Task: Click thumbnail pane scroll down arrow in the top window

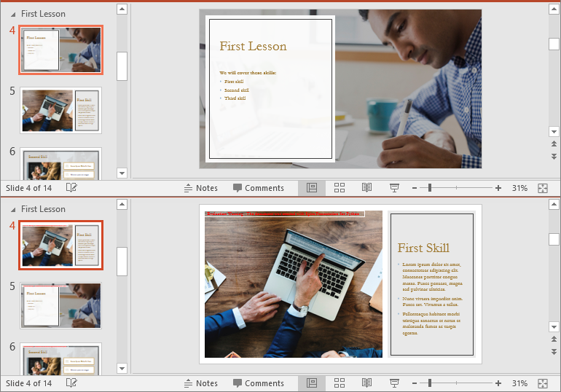Action: (122, 173)
